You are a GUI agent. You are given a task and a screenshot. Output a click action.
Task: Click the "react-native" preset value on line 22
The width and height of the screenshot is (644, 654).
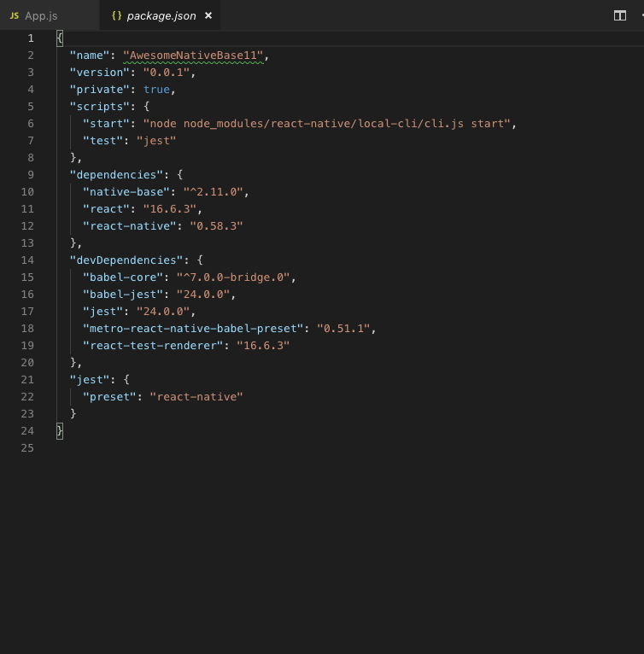(196, 397)
